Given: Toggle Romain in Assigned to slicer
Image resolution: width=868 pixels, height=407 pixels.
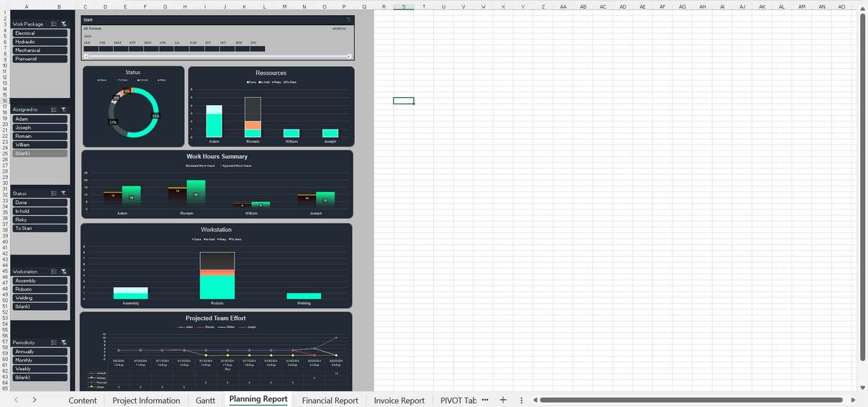Looking at the screenshot, I should (x=40, y=136).
